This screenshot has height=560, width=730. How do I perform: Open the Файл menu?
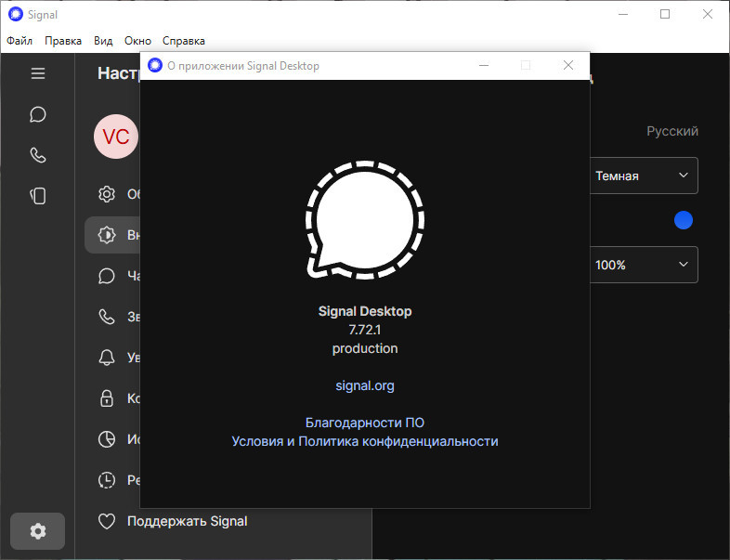click(20, 41)
